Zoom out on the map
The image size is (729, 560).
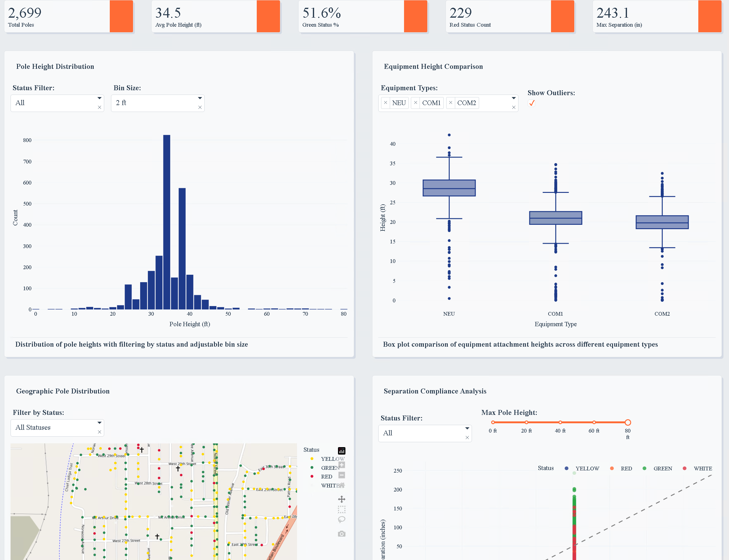pos(341,475)
